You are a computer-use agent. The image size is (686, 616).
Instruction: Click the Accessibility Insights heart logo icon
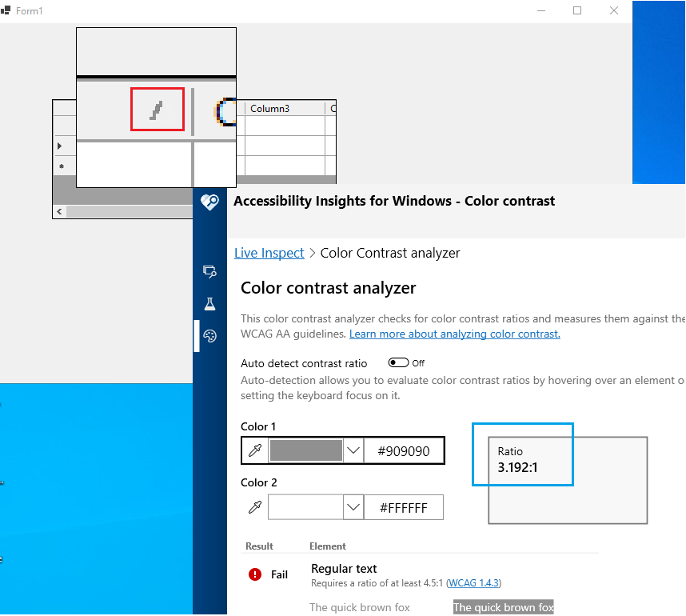(209, 202)
